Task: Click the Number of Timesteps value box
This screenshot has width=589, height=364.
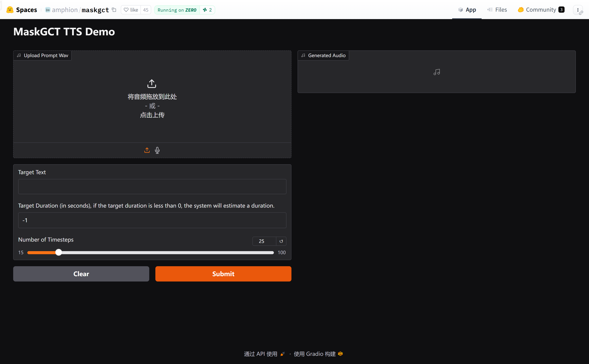Action: click(x=264, y=241)
